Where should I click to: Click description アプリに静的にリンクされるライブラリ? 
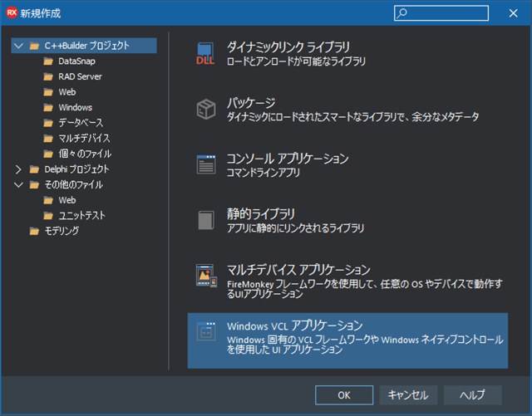295,228
